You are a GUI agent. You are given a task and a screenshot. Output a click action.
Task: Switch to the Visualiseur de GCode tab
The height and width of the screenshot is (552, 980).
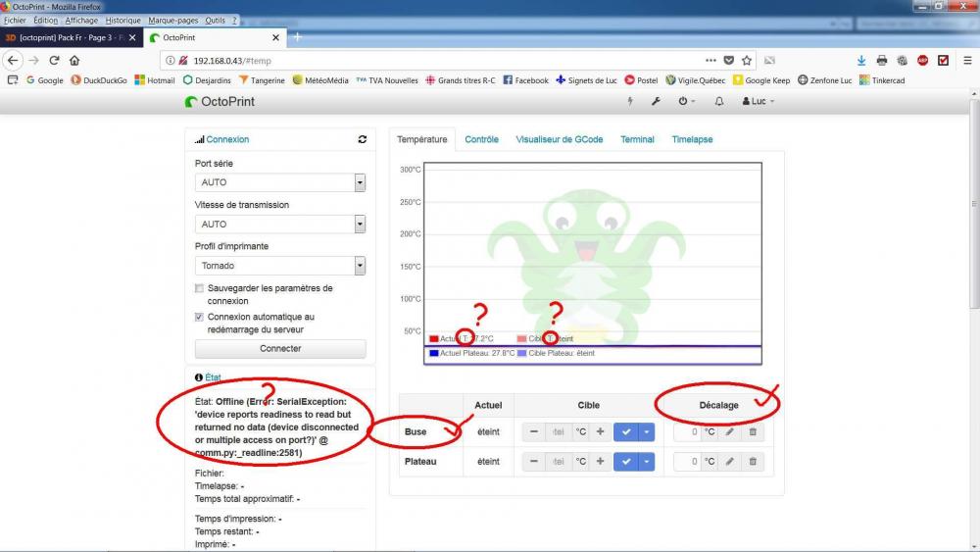[560, 139]
